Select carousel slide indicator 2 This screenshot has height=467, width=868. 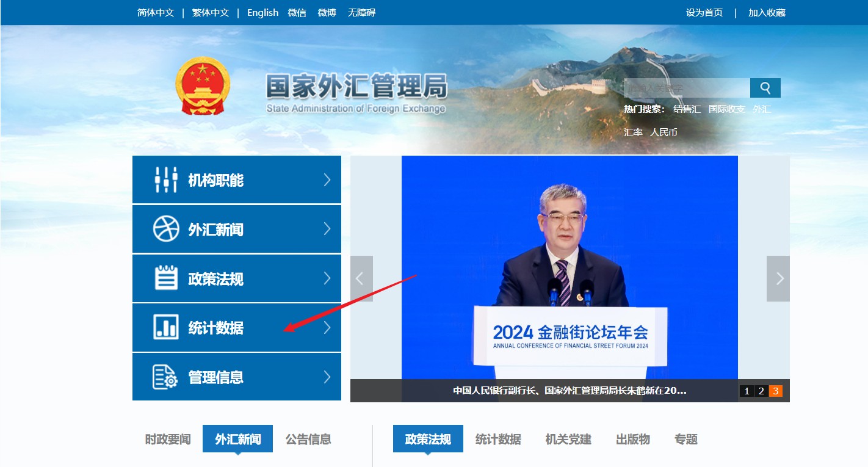[761, 391]
